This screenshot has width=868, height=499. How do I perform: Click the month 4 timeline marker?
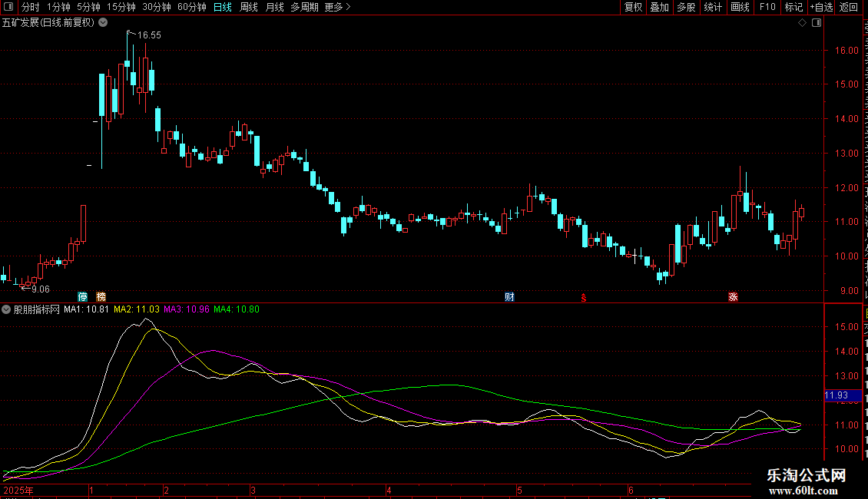pyautogui.click(x=389, y=490)
